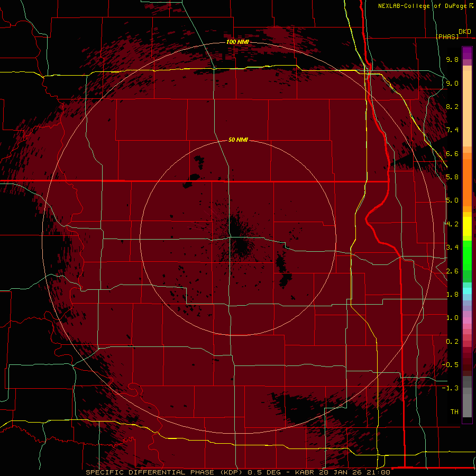Viewport: 476px width, 476px height.
Task: Click the radar site at the rings' center
Action: click(238, 237)
